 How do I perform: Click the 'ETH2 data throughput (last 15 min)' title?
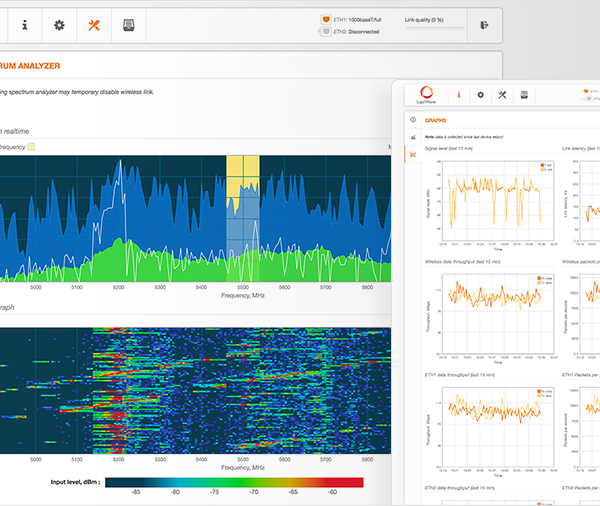tap(460, 488)
